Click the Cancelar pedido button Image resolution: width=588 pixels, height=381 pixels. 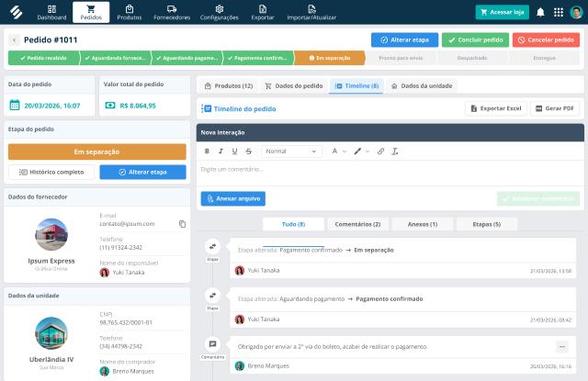546,39
